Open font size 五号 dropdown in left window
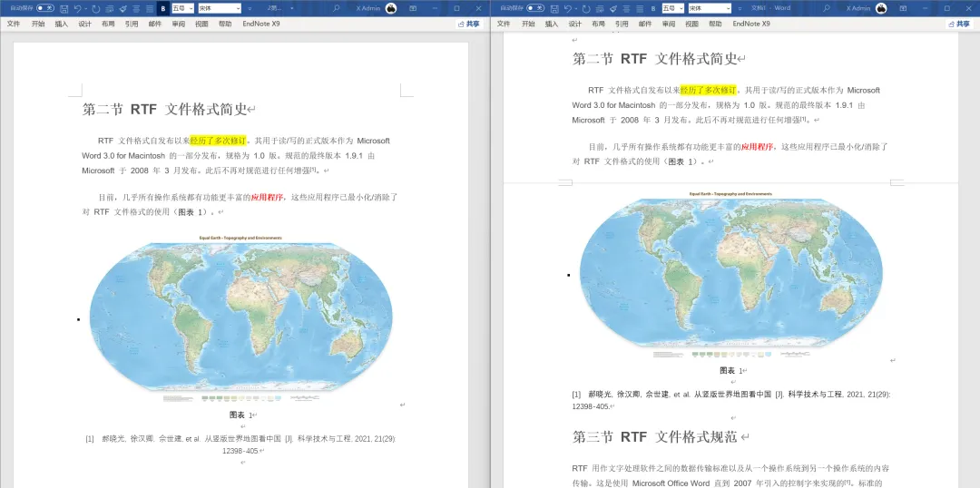This screenshot has height=488, width=980. pos(191,8)
